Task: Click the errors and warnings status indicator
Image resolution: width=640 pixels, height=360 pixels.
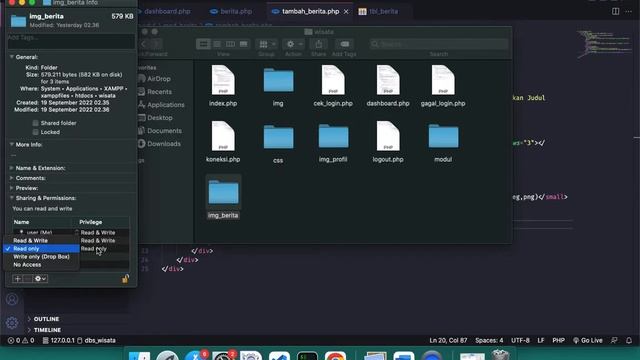Action: (x=21, y=340)
